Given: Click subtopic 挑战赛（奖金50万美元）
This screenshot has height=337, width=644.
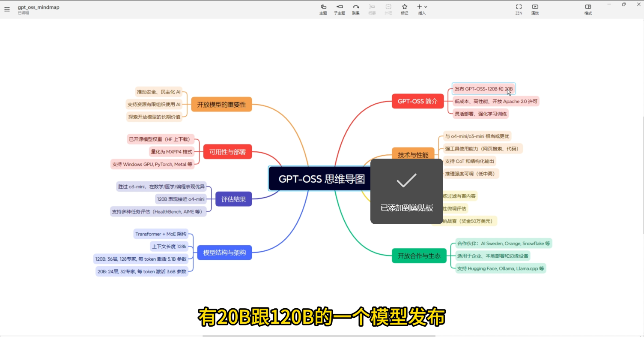Looking at the screenshot, I should tap(470, 221).
